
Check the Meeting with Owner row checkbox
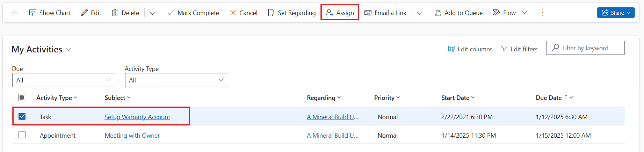tap(22, 135)
